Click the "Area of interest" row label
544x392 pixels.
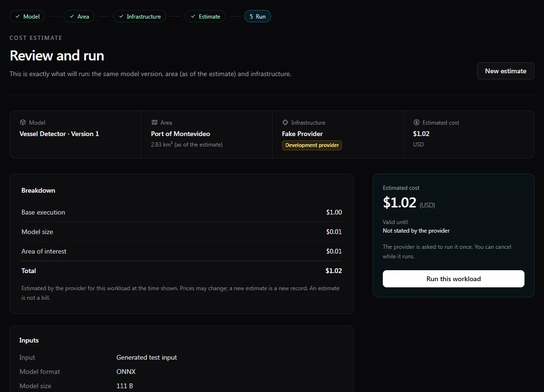coord(44,251)
